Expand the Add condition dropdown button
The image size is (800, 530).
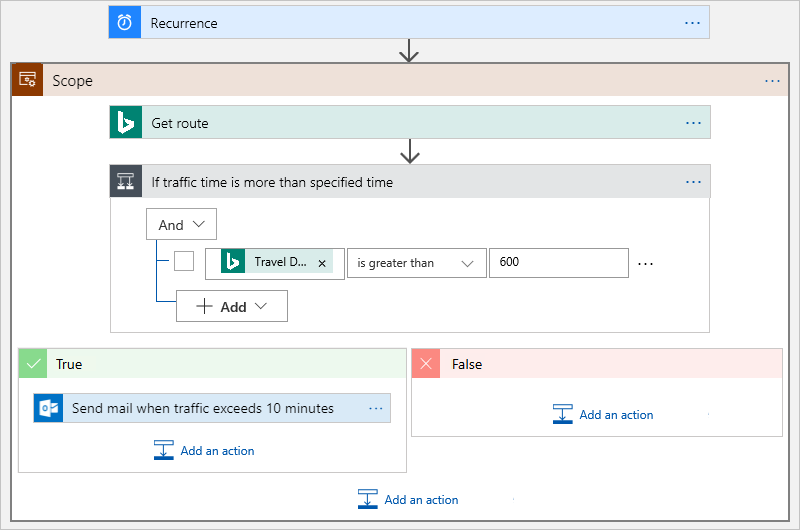click(x=232, y=306)
